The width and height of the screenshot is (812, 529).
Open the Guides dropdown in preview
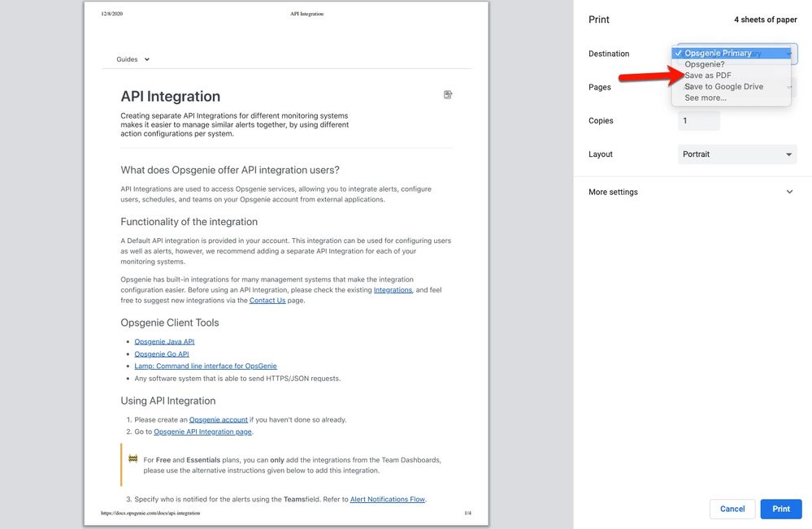pos(133,59)
